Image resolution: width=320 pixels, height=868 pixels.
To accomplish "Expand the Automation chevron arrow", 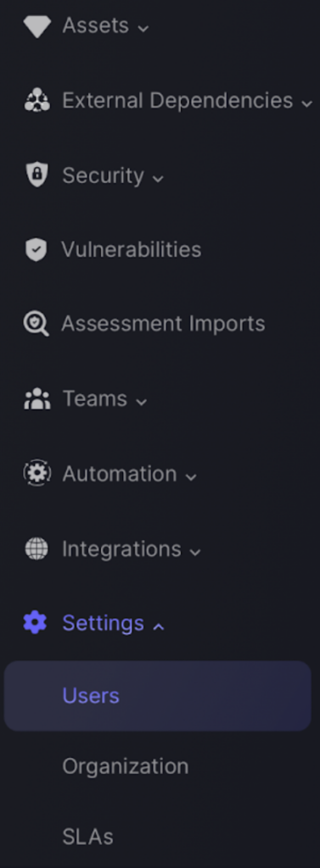I will click(x=191, y=476).
